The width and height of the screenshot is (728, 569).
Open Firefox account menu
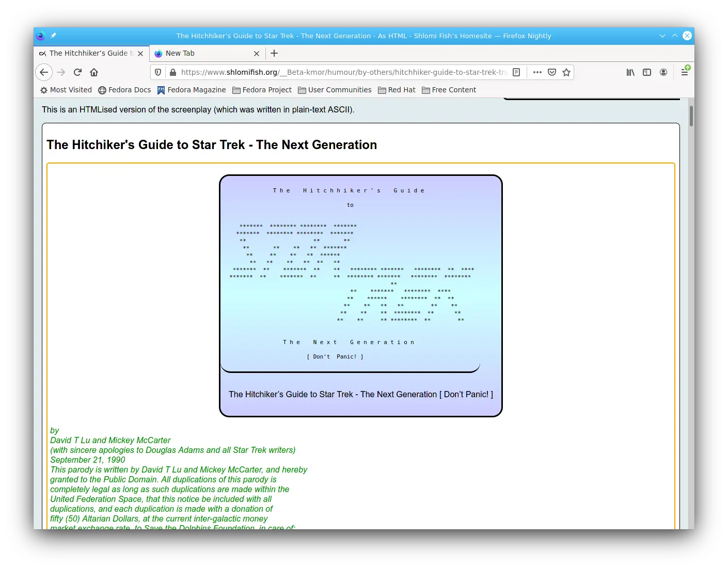pyautogui.click(x=663, y=72)
